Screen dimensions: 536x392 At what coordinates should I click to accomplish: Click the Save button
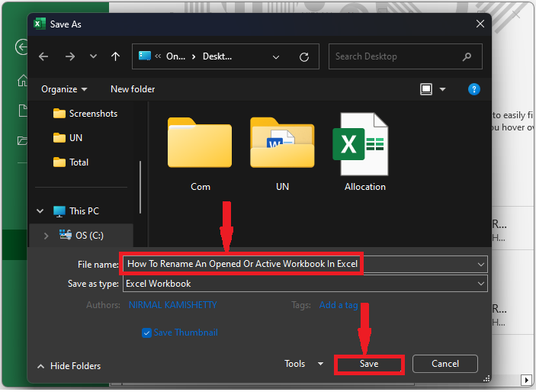(x=369, y=365)
